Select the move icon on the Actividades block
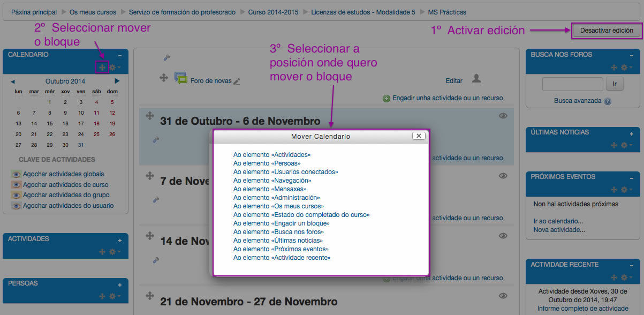 tap(102, 251)
